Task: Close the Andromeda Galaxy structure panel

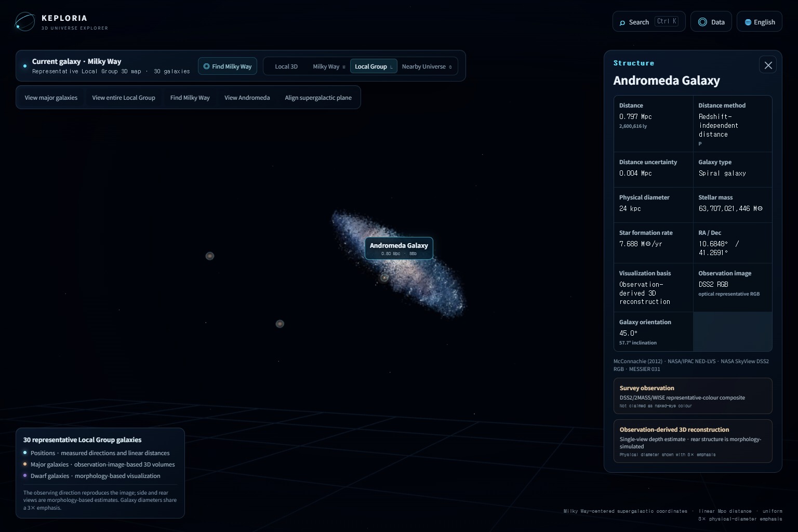Action: point(768,65)
